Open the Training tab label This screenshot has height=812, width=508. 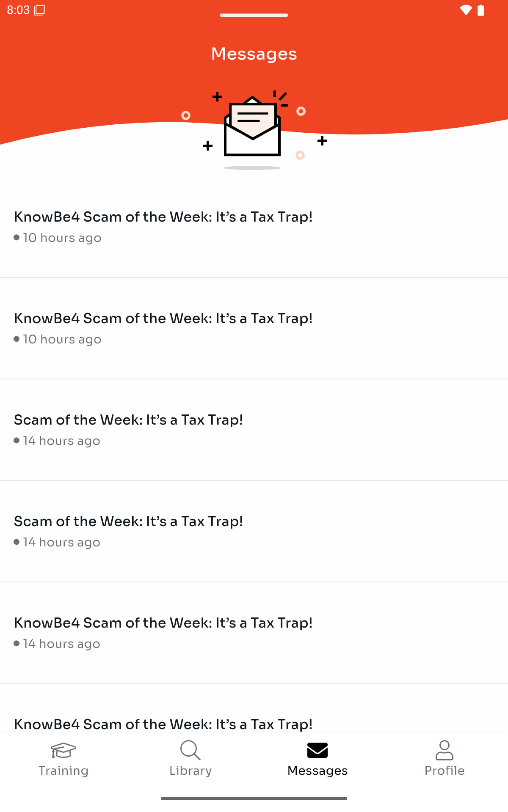pyautogui.click(x=63, y=771)
